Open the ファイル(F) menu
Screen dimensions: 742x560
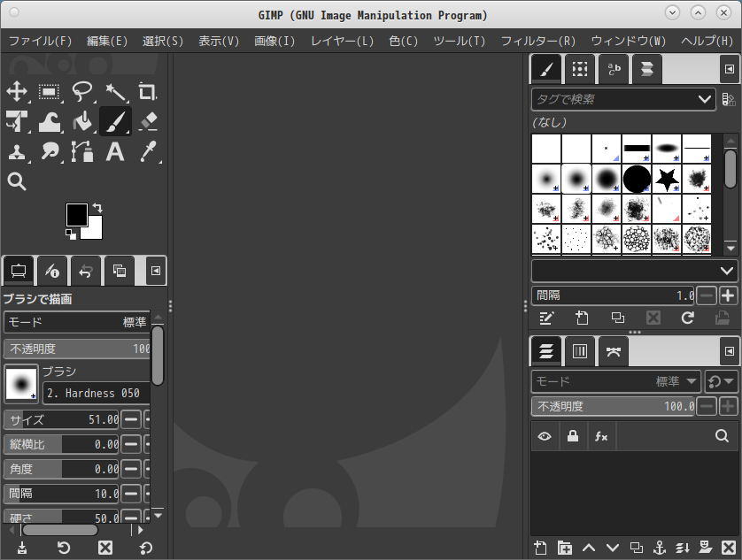pos(40,42)
